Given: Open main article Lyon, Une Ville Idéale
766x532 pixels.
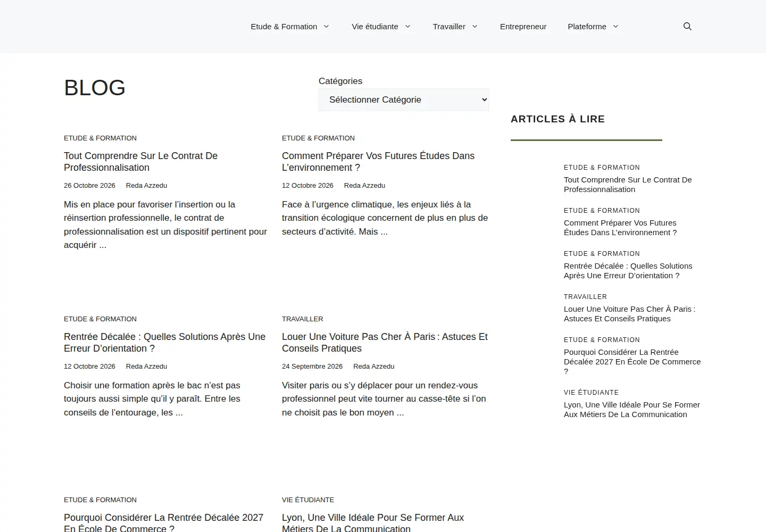Looking at the screenshot, I should click(373, 523).
